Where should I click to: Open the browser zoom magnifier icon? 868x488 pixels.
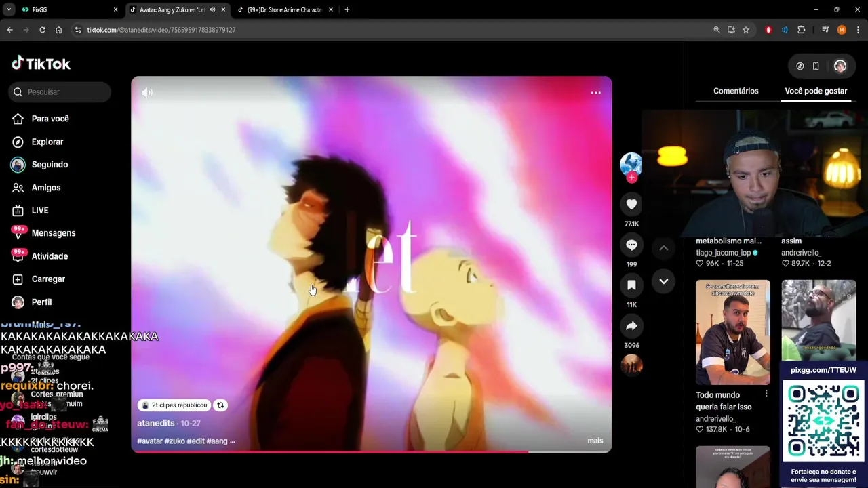click(716, 30)
